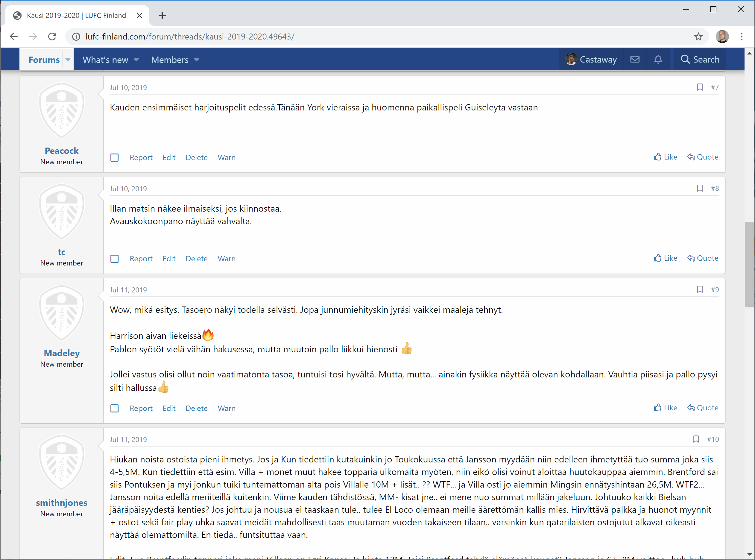This screenshot has height=560, width=755.
Task: Edit Madeley's post
Action: (169, 408)
